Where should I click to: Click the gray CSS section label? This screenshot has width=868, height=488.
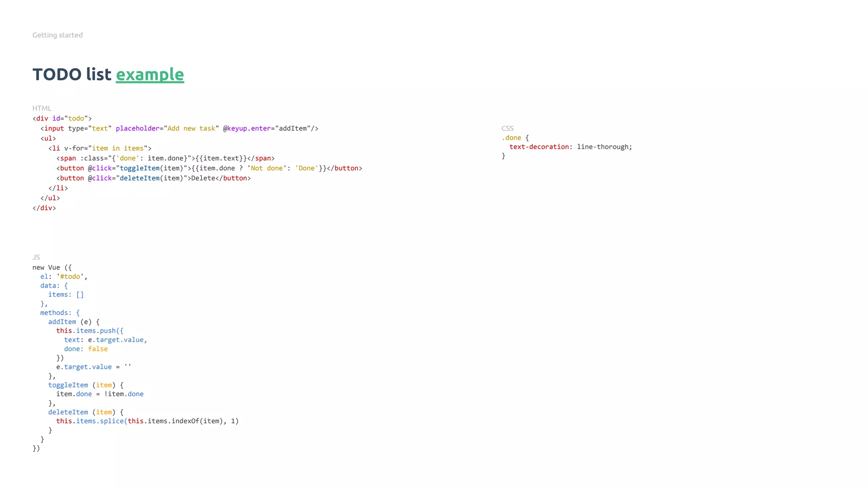pyautogui.click(x=507, y=128)
